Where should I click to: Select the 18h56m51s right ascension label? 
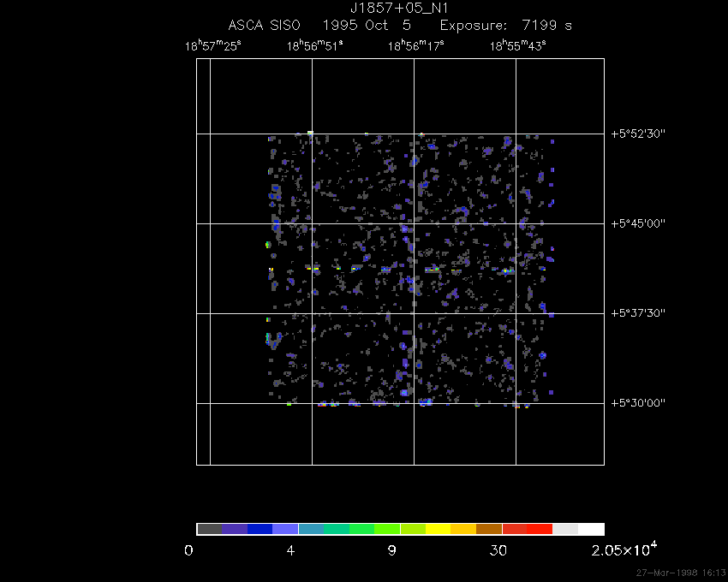[314, 45]
